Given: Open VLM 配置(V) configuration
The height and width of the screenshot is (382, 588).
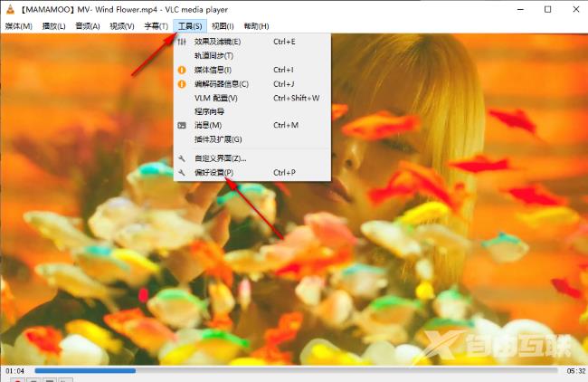Looking at the screenshot, I should (x=252, y=98).
